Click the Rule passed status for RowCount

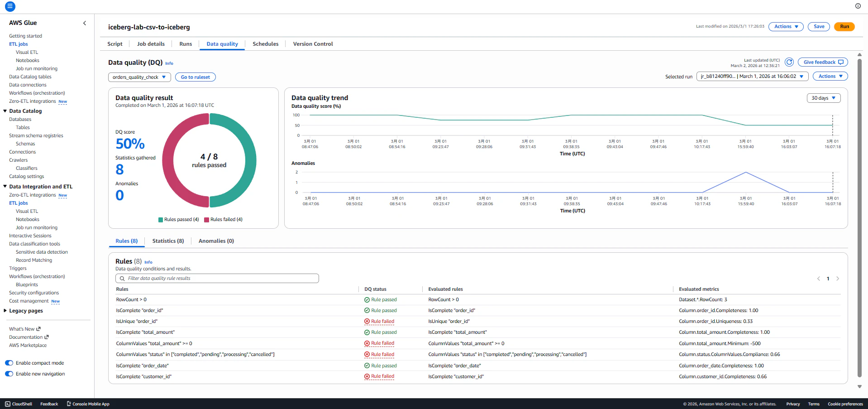coord(381,300)
